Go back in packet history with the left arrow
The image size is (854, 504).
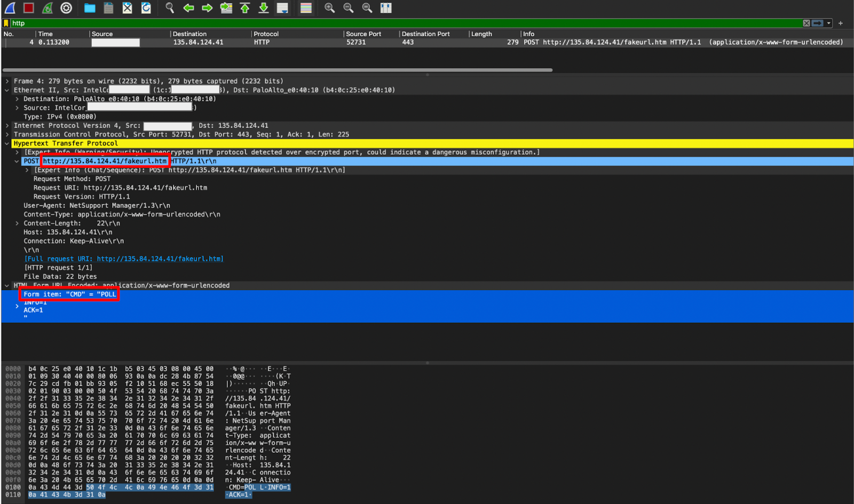(x=188, y=8)
